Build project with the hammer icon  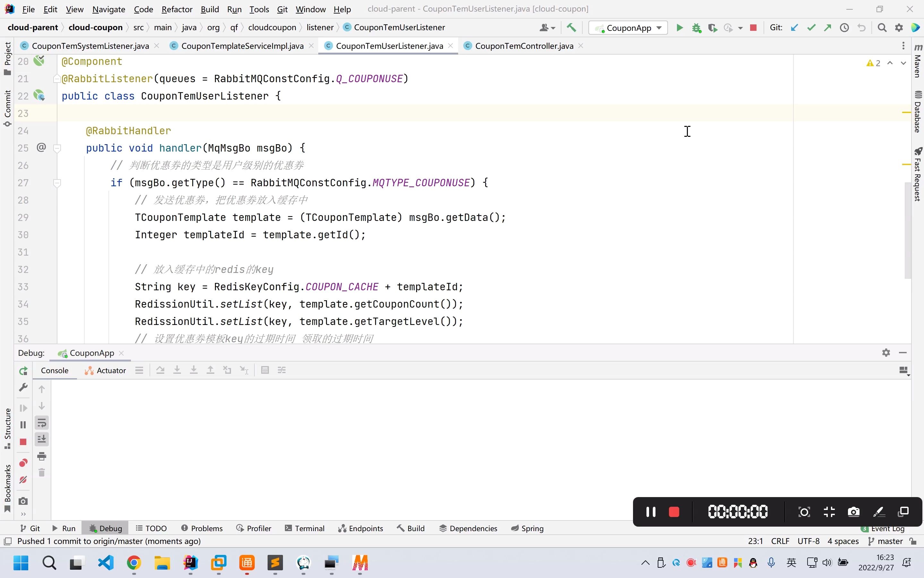(x=571, y=28)
